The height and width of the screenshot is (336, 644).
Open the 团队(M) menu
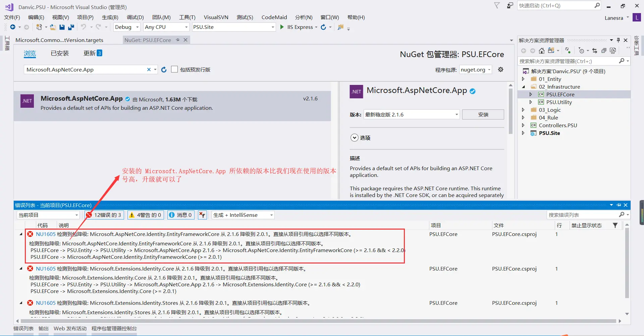tap(162, 17)
